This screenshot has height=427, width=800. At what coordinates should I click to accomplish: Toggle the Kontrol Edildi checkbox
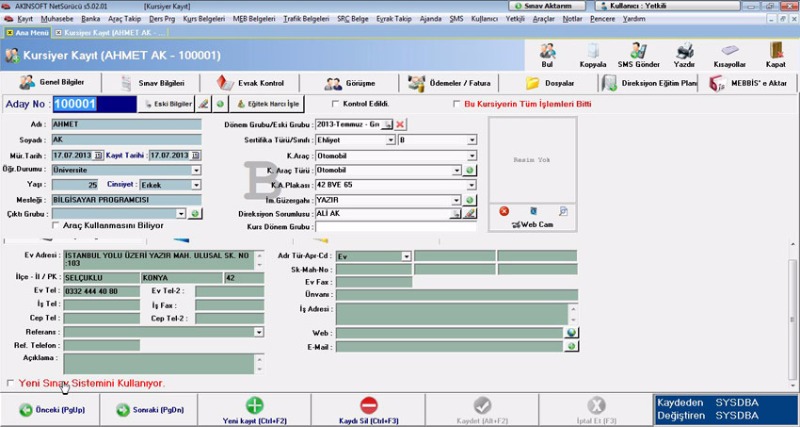pyautogui.click(x=334, y=103)
